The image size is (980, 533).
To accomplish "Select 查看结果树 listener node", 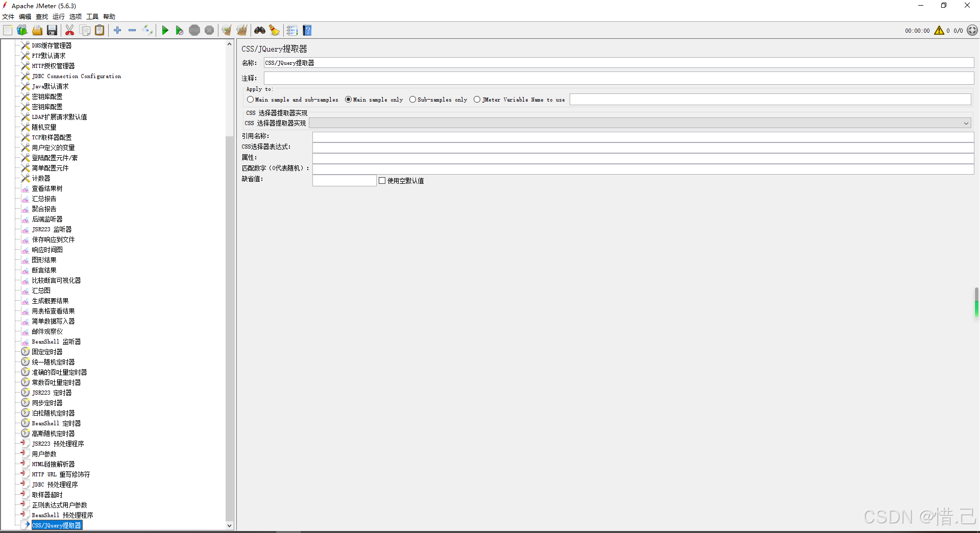I will pyautogui.click(x=47, y=188).
